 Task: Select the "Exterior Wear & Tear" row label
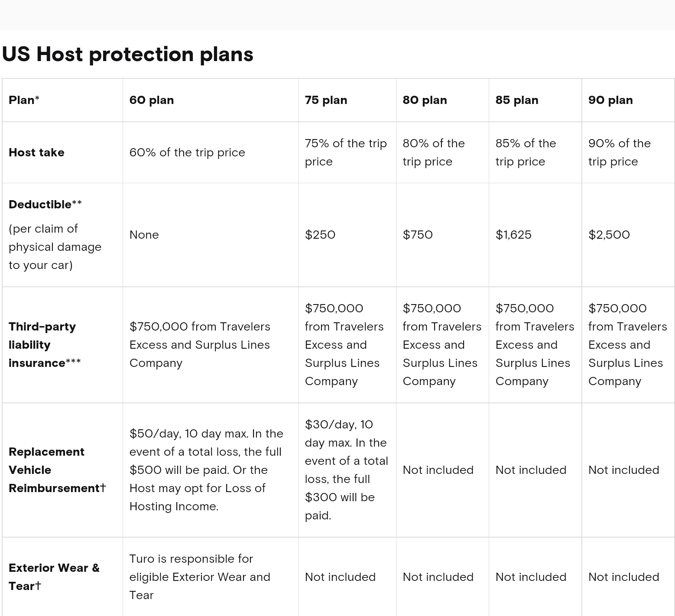[x=54, y=577]
